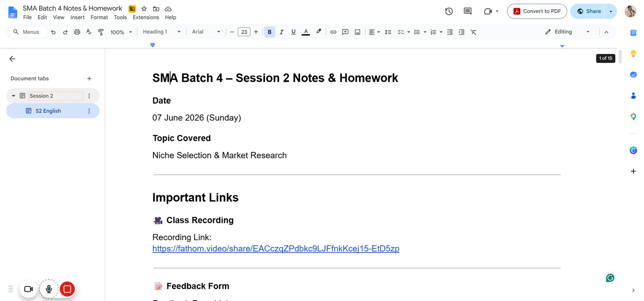Click the font size field
Screen dimensions: 644x301
coord(244,32)
